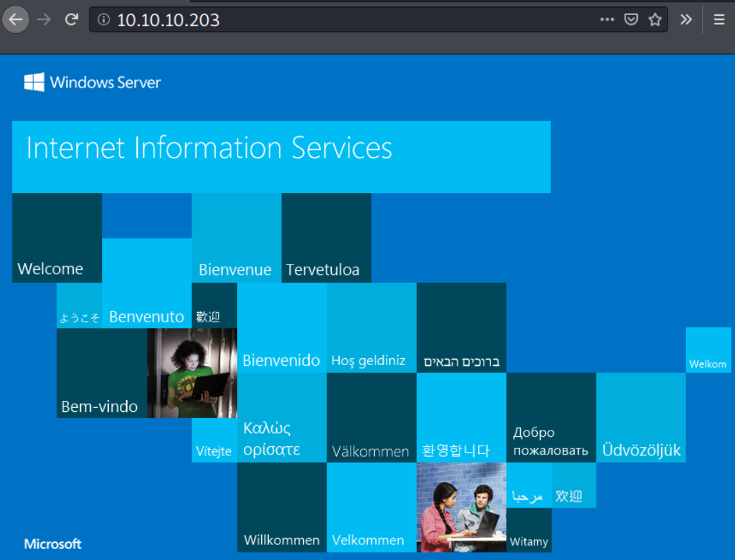Reload the page with refresh icon
The height and width of the screenshot is (560, 735).
[x=71, y=20]
